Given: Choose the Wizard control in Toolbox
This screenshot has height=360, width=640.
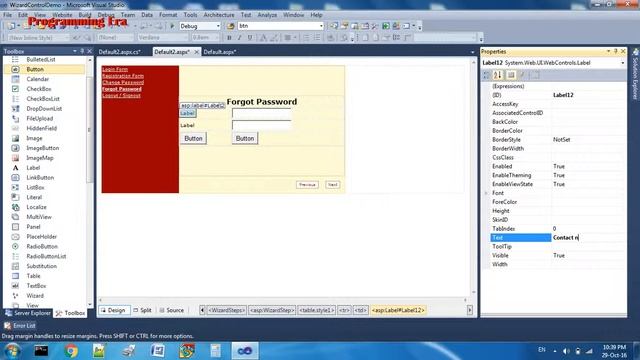Looking at the screenshot, I should 44,296.
